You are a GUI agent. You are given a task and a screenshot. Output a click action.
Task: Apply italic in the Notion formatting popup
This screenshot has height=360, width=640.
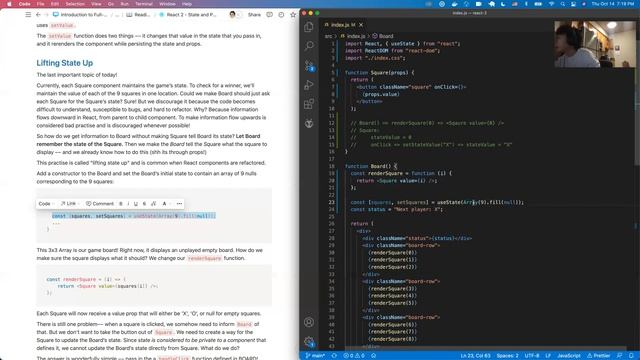[x=128, y=204]
